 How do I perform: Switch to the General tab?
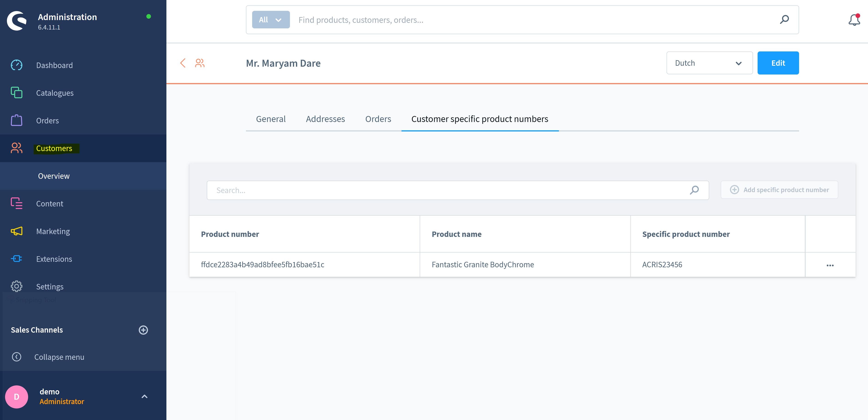click(x=271, y=119)
